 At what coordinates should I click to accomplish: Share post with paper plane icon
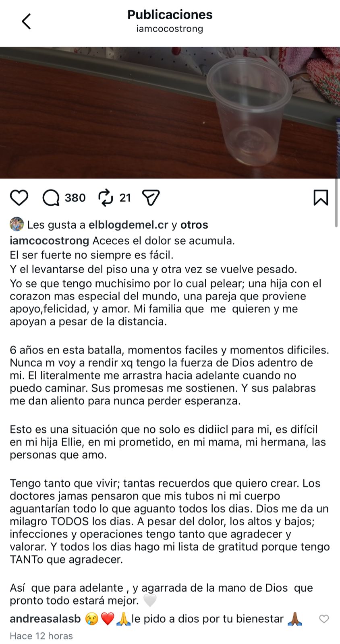pyautogui.click(x=151, y=198)
